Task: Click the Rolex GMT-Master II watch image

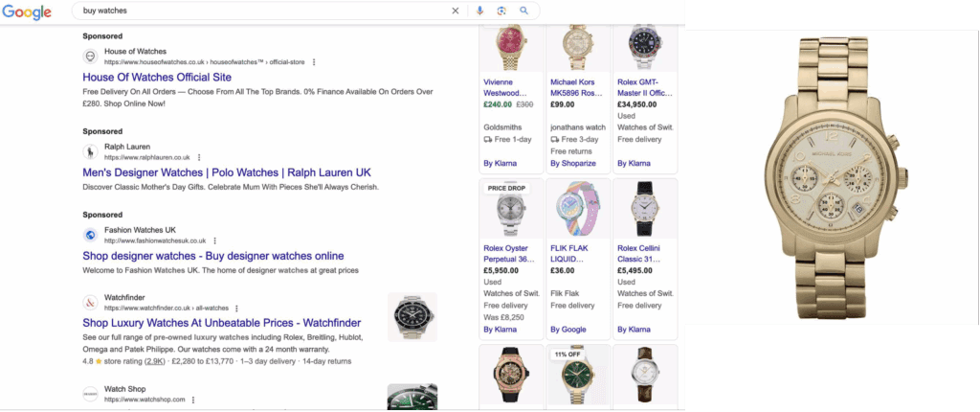Action: (645, 48)
